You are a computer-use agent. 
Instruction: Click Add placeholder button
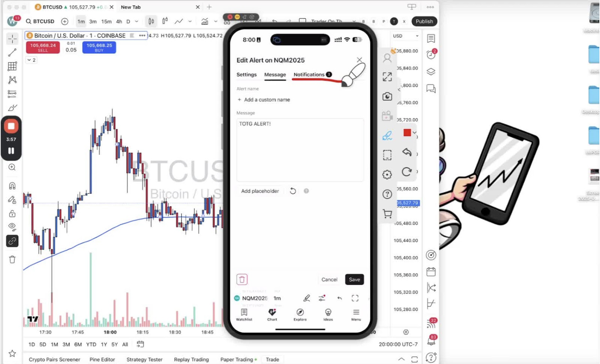tap(260, 191)
